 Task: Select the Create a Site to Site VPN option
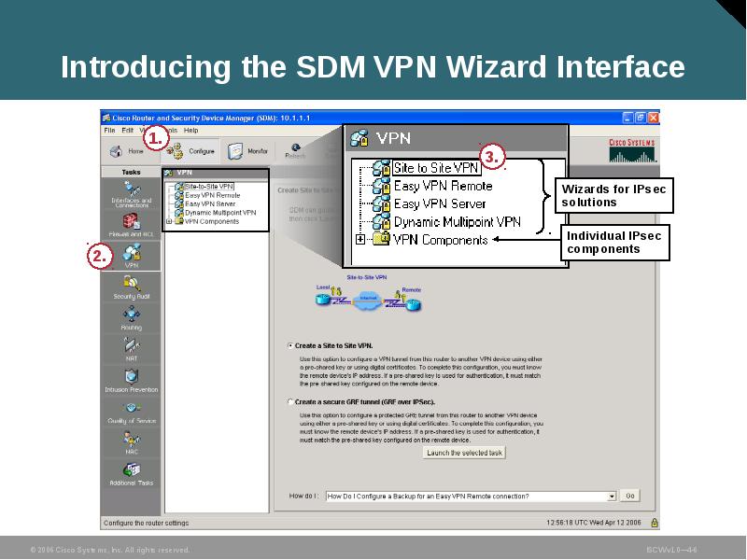coord(290,345)
